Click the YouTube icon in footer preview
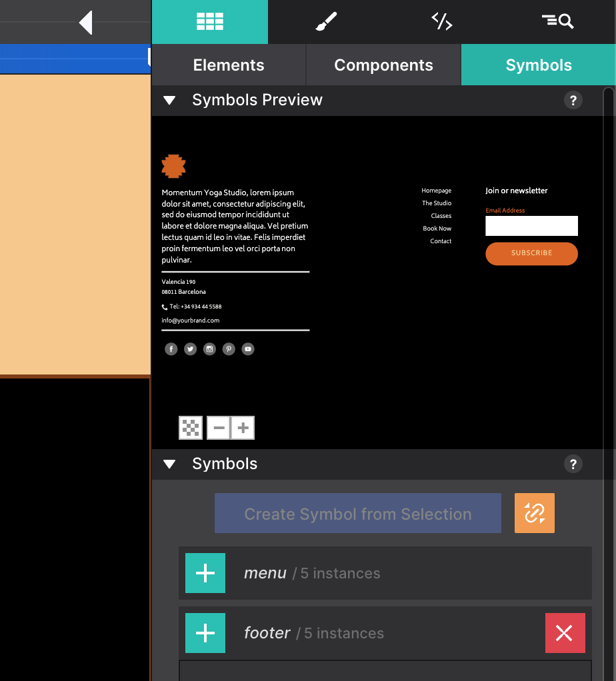616x681 pixels. (247, 348)
